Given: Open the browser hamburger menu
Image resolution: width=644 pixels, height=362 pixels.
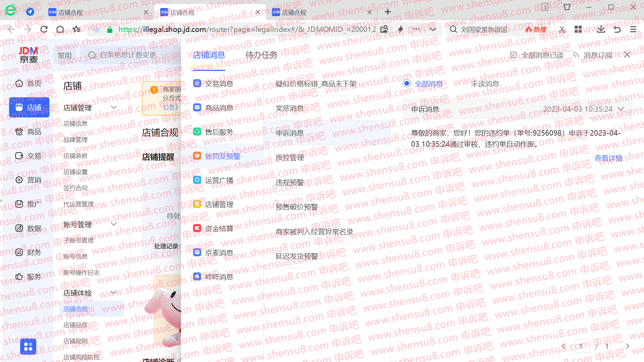Looking at the screenshot, I should click(633, 30).
